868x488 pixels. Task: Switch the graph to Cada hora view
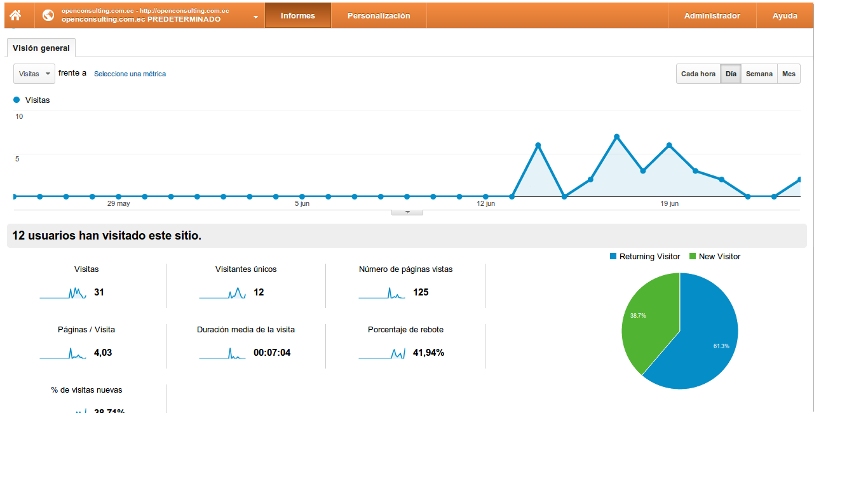click(698, 74)
